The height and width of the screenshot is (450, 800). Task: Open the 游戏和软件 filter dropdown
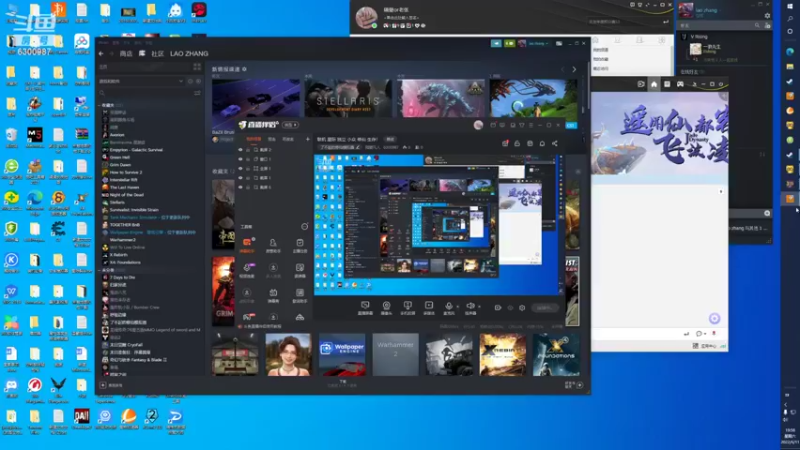pyautogui.click(x=141, y=81)
